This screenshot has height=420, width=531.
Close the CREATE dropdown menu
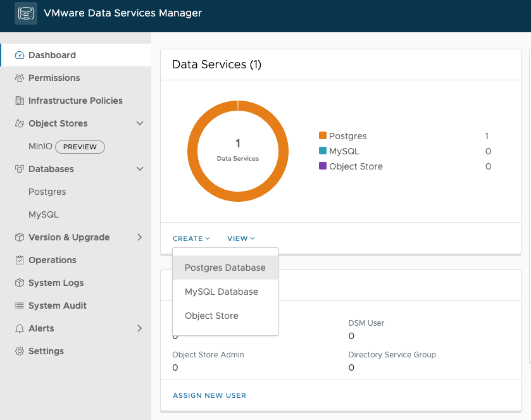tap(191, 238)
